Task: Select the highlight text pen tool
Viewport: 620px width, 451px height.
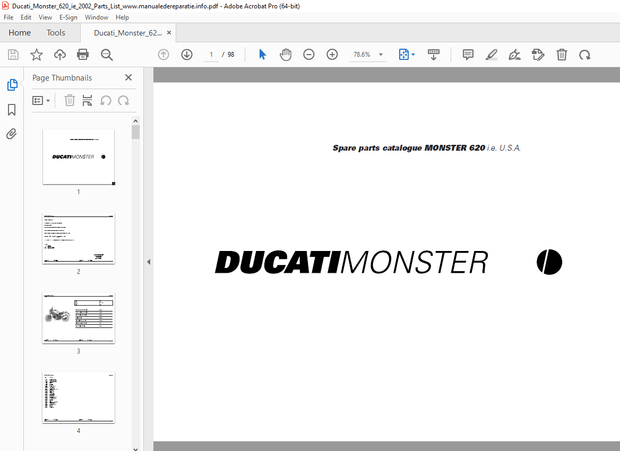Action: 491,55
